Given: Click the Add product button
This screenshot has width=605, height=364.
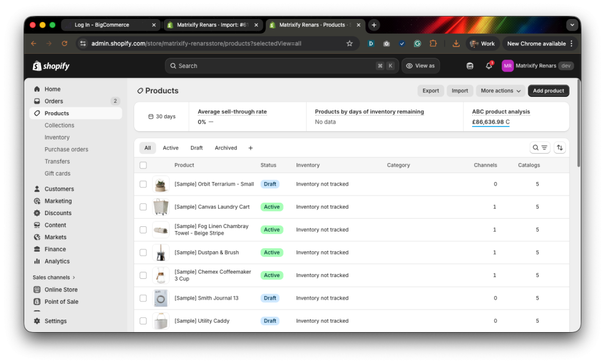Looking at the screenshot, I should tap(548, 90).
